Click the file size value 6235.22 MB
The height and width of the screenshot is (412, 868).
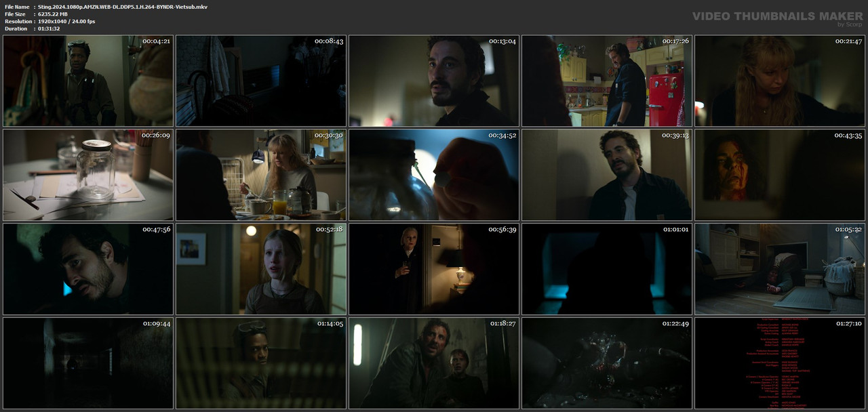(x=53, y=14)
